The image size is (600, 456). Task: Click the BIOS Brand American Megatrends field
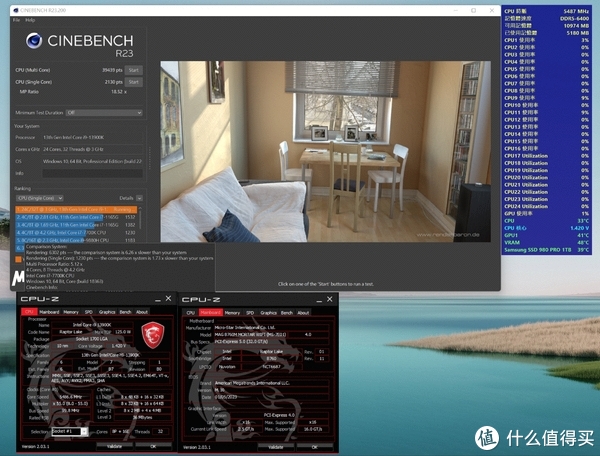coord(271,383)
